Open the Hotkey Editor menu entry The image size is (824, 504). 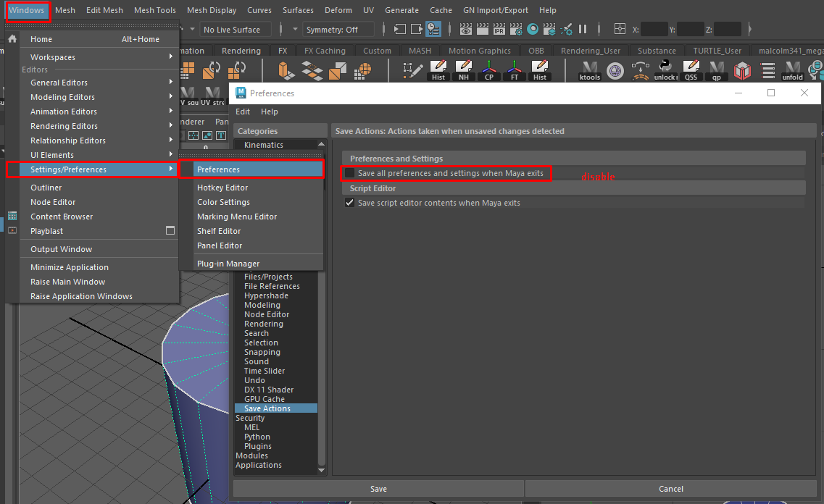click(222, 188)
